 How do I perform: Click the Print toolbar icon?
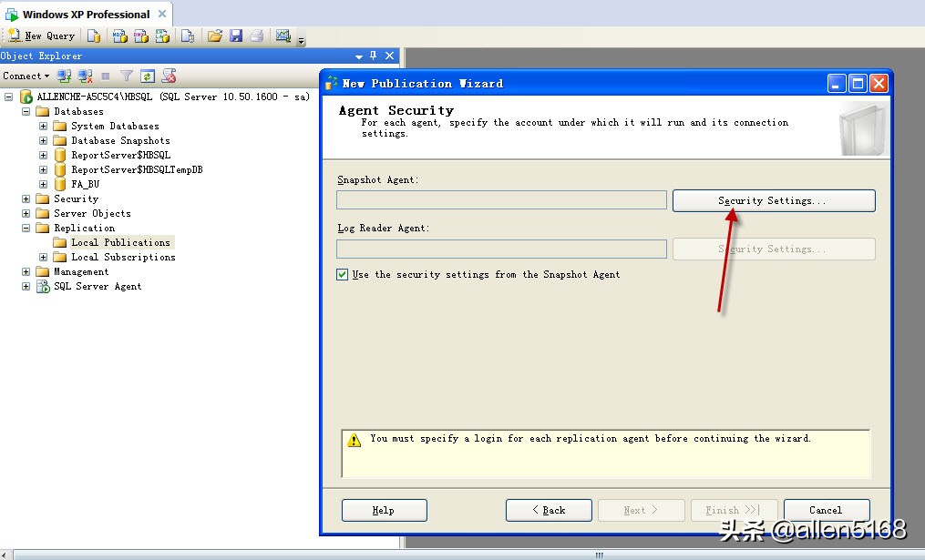(x=258, y=36)
